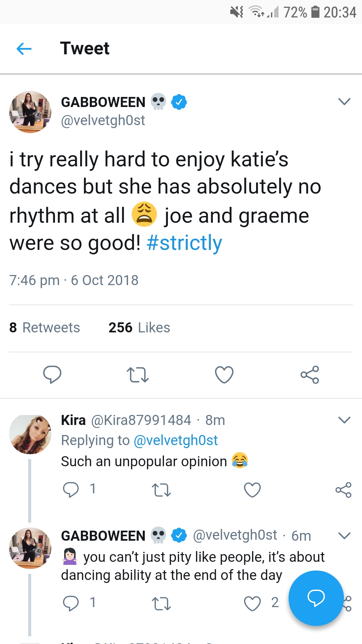362x644 pixels.
Task: Retweet Kira's 'unpopular opinion' reply
Action: pyautogui.click(x=161, y=490)
